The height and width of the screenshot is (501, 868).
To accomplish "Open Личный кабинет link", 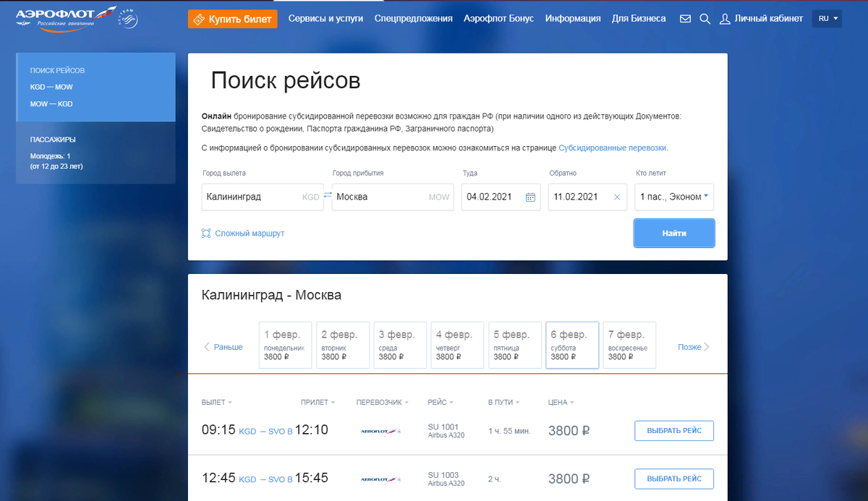I will 768,19.
